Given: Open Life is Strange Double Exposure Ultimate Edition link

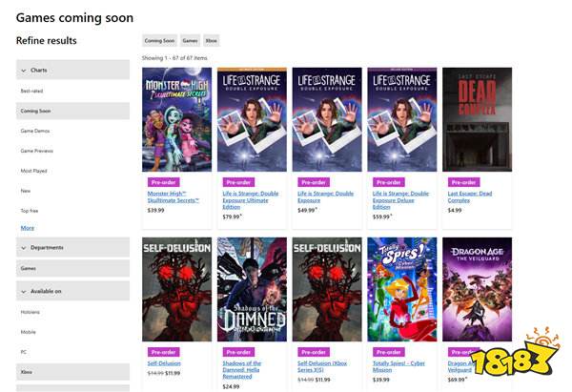Looking at the screenshot, I should 251,200.
